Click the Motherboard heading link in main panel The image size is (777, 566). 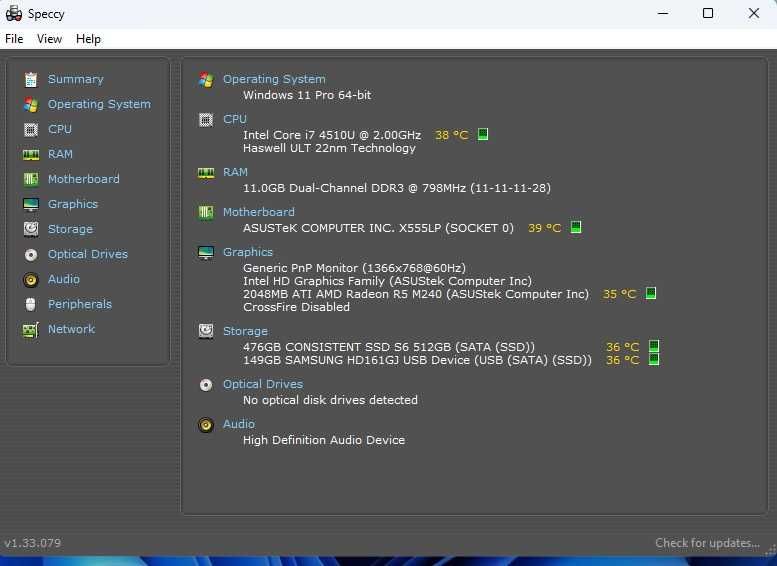259,212
